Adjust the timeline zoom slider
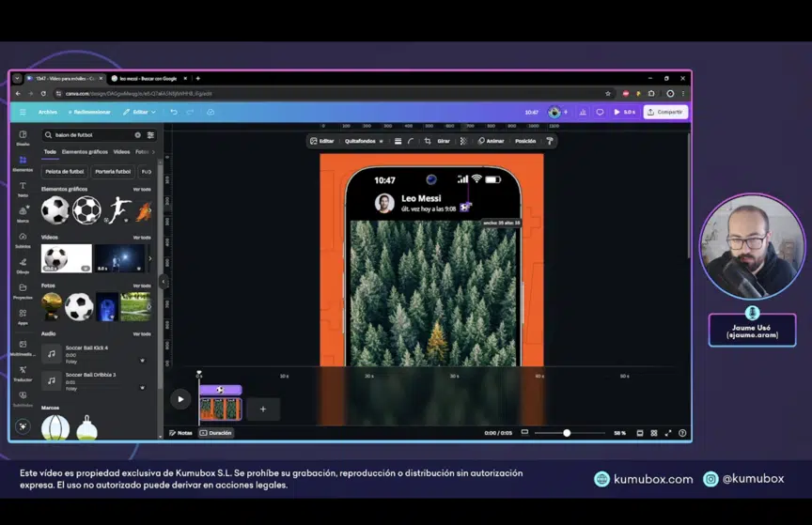The width and height of the screenshot is (812, 525). click(x=567, y=433)
